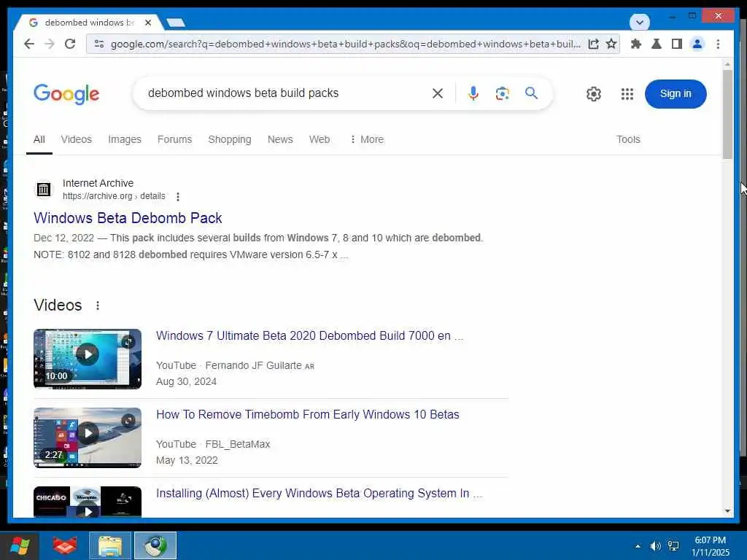The image size is (747, 560).
Task: Clear the search query with X
Action: coord(438,93)
